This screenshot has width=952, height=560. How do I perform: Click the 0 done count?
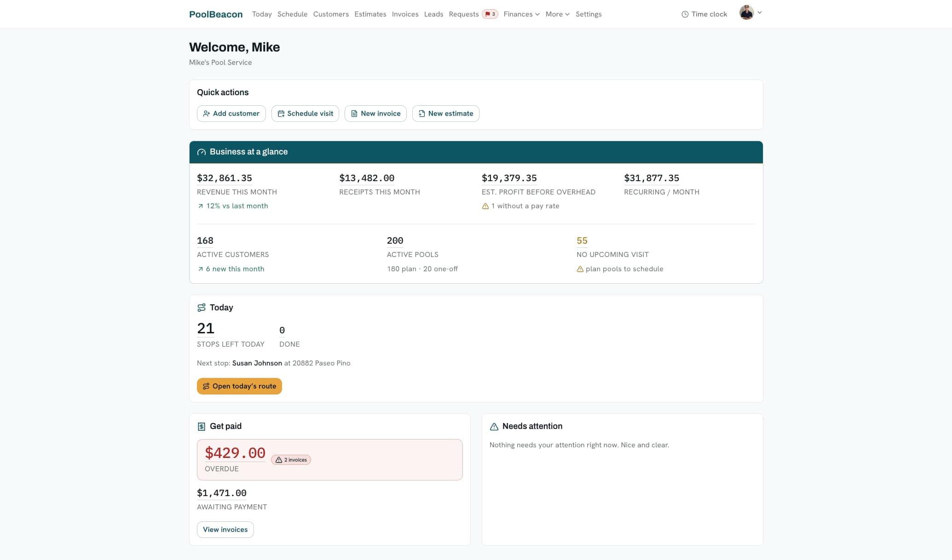pos(282,330)
